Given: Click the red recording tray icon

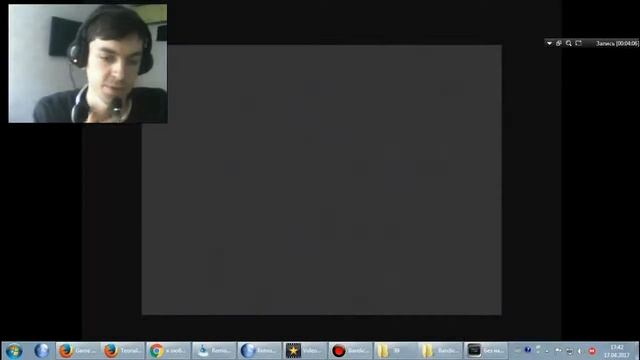Looking at the screenshot, I should click(592, 351).
